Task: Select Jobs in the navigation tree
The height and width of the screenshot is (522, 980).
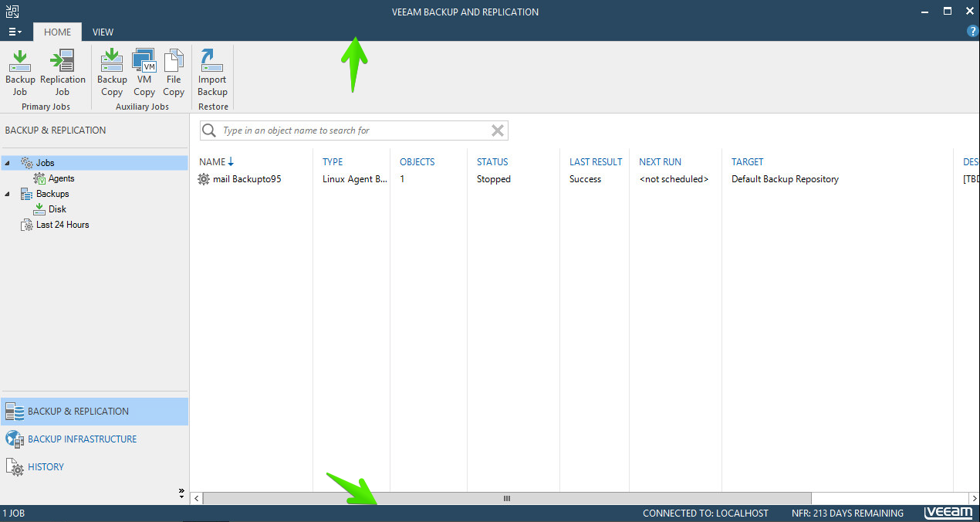Action: point(45,163)
